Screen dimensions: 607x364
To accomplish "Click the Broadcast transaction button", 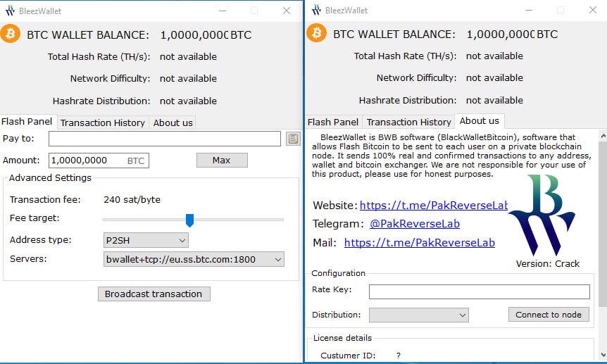I will (154, 294).
